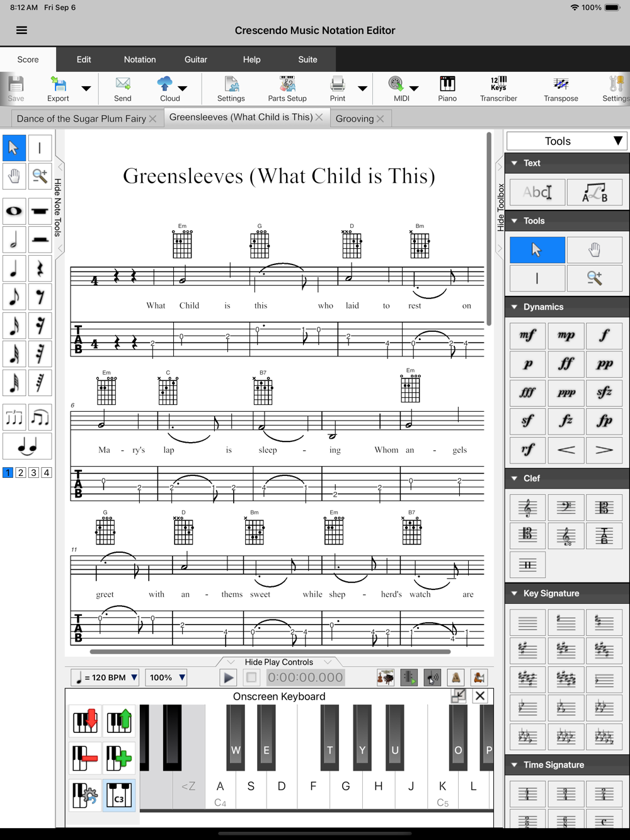Open the Transpose tool
The image size is (630, 840).
point(561,89)
